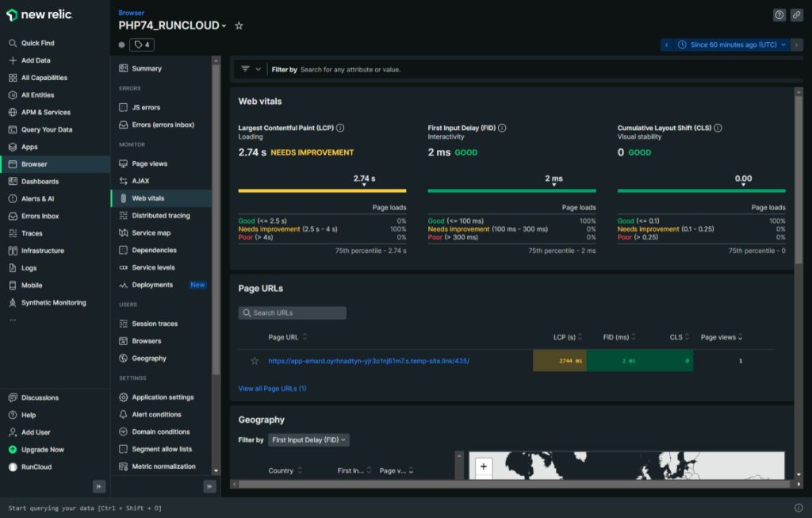
Task: Star the temp-site.link/435 URL row
Action: click(x=255, y=361)
